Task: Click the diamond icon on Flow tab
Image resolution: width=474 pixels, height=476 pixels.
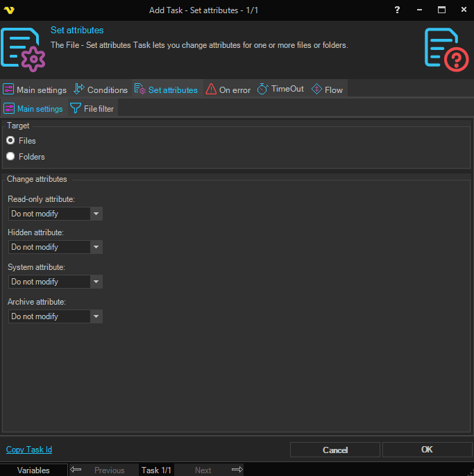Action: coord(316,90)
